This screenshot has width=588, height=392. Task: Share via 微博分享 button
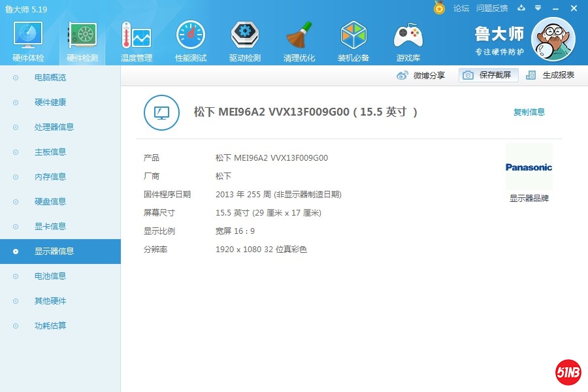421,75
